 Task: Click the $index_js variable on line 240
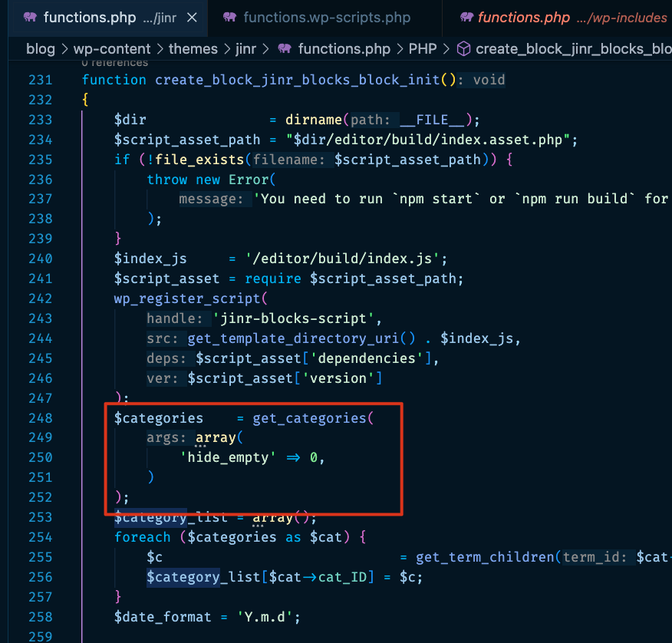(x=150, y=259)
